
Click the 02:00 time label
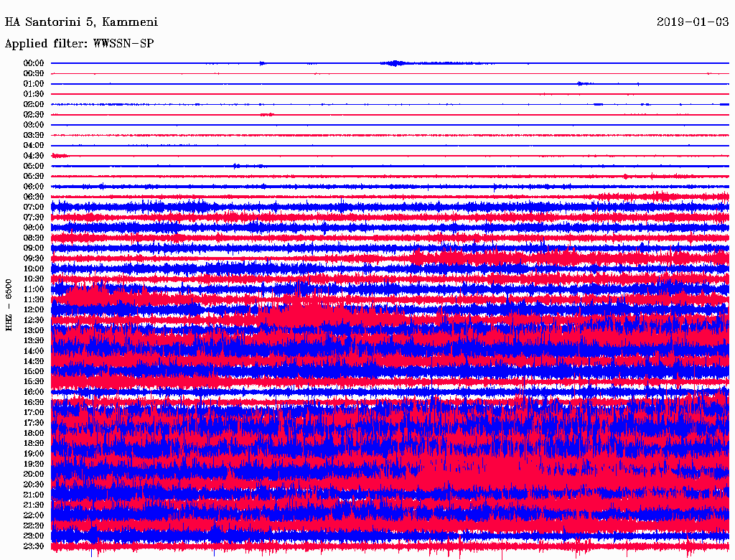tap(34, 105)
